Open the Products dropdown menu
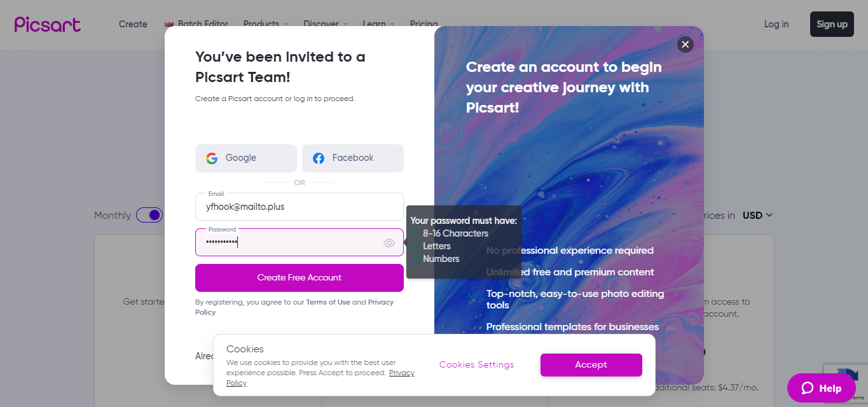Screen dimensions: 868x407 265,24
